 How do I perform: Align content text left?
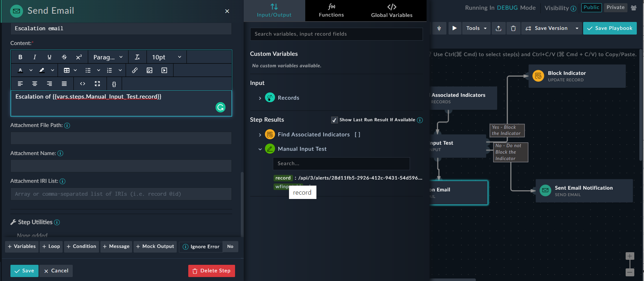pyautogui.click(x=20, y=84)
